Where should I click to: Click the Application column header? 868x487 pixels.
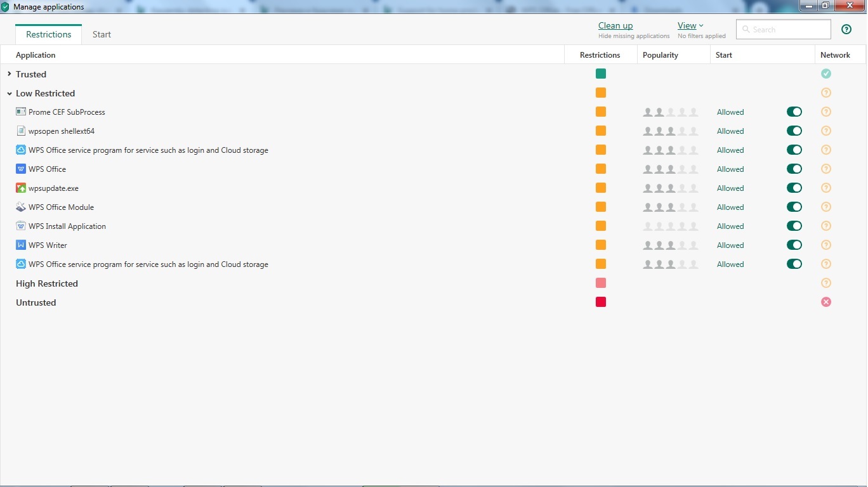[36, 55]
